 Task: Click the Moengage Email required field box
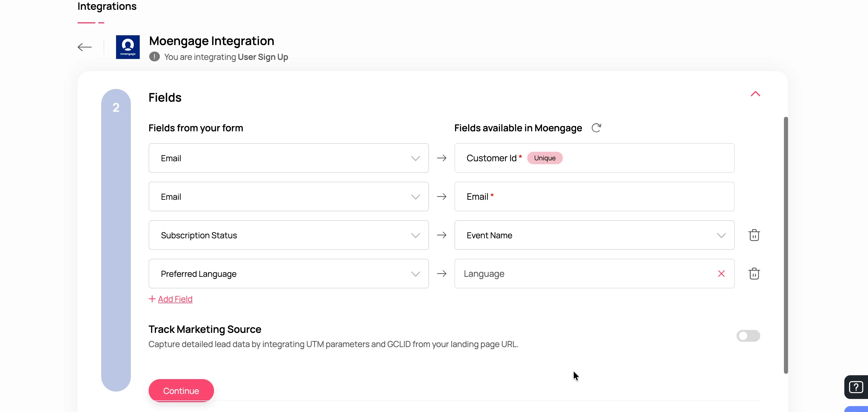(594, 197)
